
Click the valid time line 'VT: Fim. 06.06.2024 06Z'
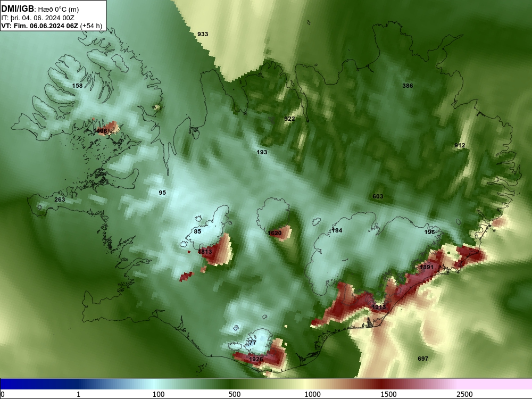pyautogui.click(x=40, y=26)
